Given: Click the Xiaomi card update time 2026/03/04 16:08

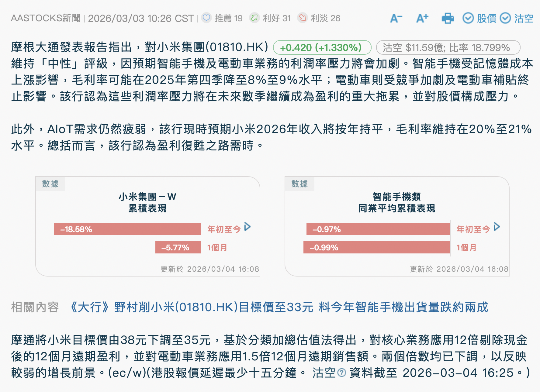Looking at the screenshot, I should coord(210,269).
